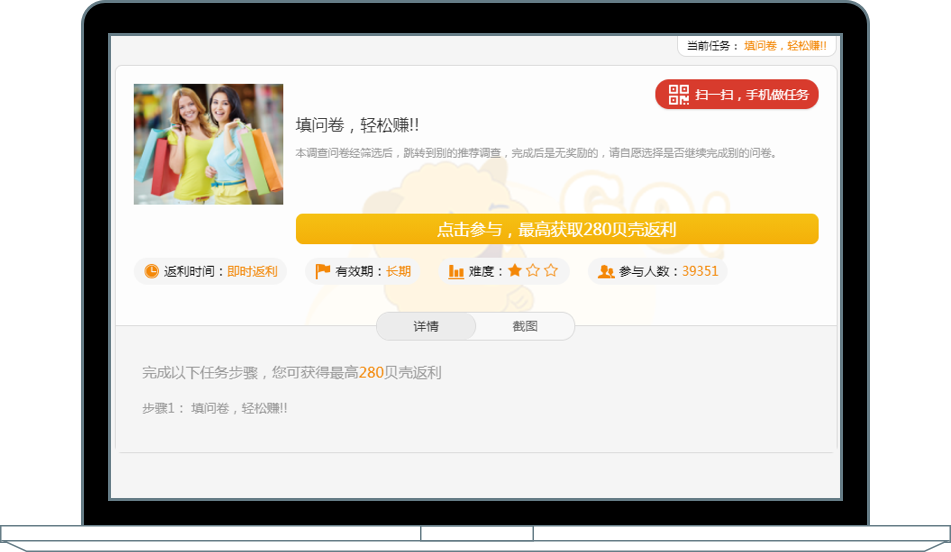Open the shopping women thumbnail image
This screenshot has height=552, width=951.
[x=208, y=144]
